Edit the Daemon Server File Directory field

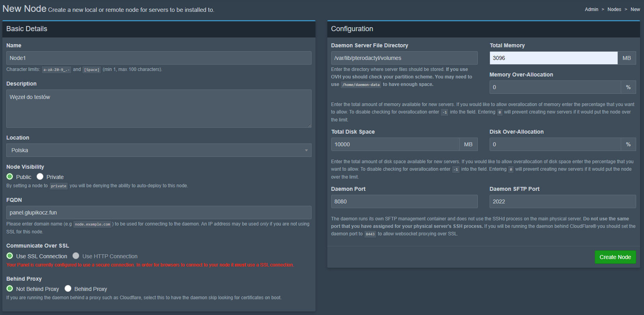(404, 58)
